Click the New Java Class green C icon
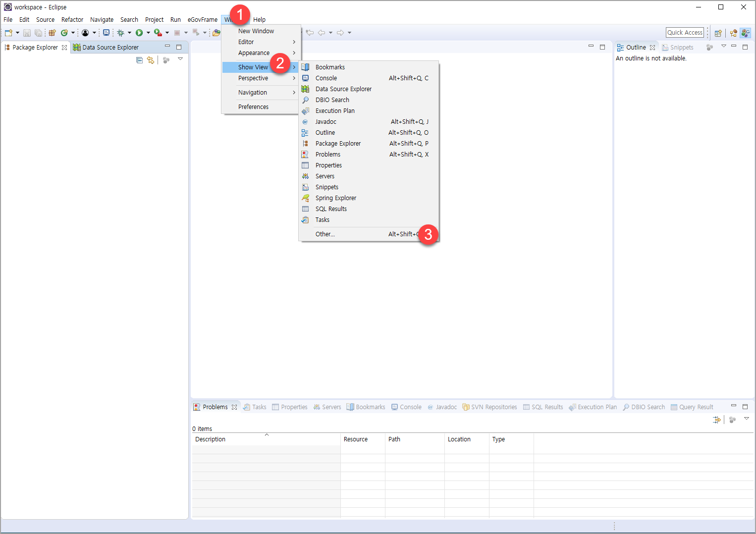Viewport: 756px width, 534px height. click(x=64, y=33)
